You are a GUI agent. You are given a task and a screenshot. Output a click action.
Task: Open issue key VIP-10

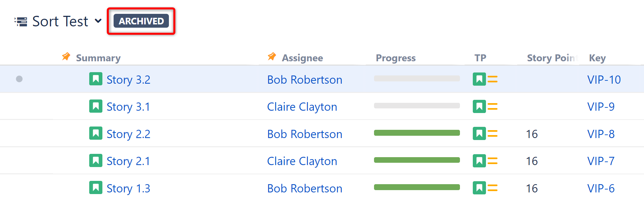[604, 80]
